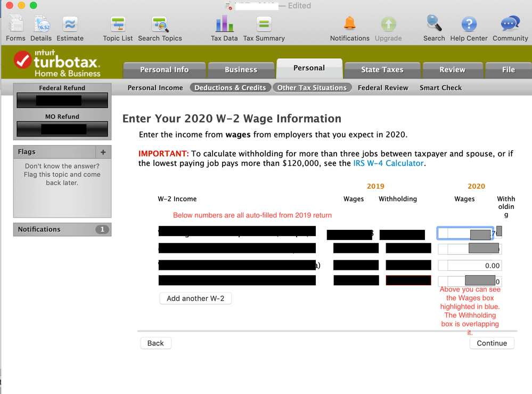Switch to the State Taxes tab
Image resolution: width=532 pixels, height=394 pixels.
click(x=382, y=70)
